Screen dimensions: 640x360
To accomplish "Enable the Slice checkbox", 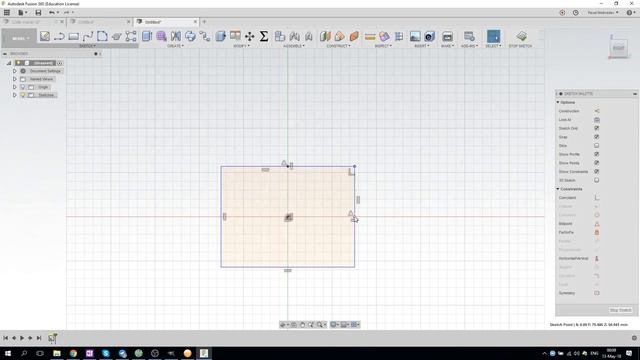I will 597,146.
